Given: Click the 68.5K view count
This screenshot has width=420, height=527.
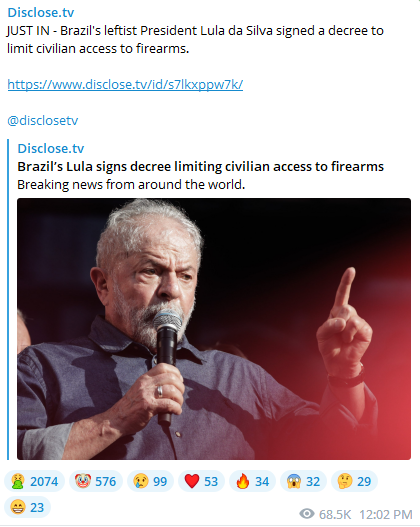Looking at the screenshot, I should [x=335, y=514].
